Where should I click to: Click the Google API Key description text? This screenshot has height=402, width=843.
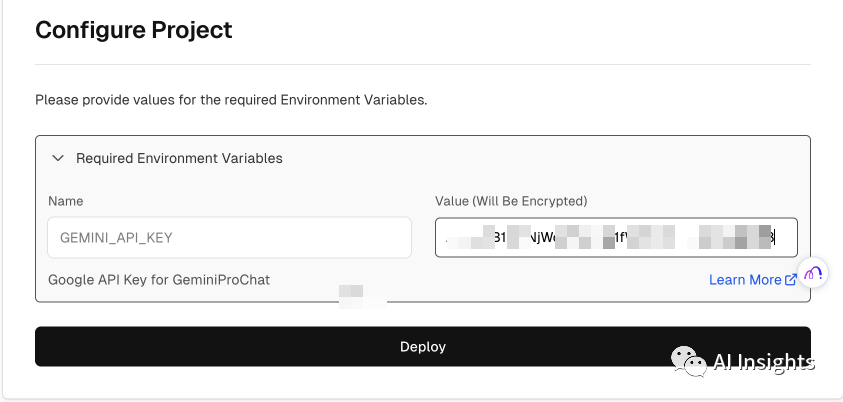point(159,280)
